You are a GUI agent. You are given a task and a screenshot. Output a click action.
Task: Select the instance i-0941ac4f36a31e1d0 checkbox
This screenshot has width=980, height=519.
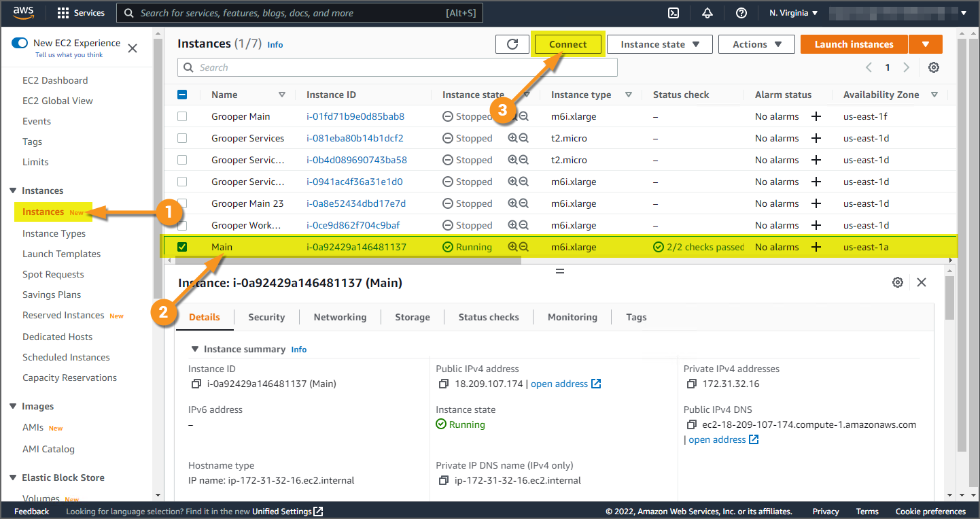pos(182,182)
